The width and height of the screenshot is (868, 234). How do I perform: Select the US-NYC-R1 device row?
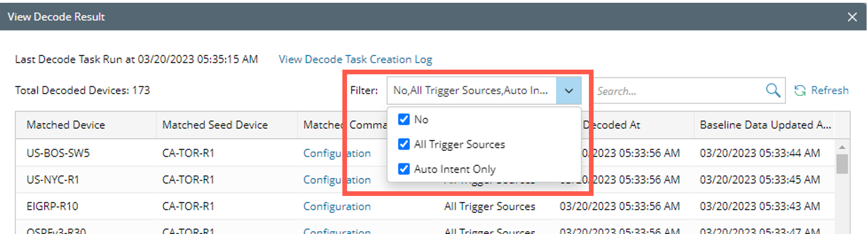click(x=53, y=180)
